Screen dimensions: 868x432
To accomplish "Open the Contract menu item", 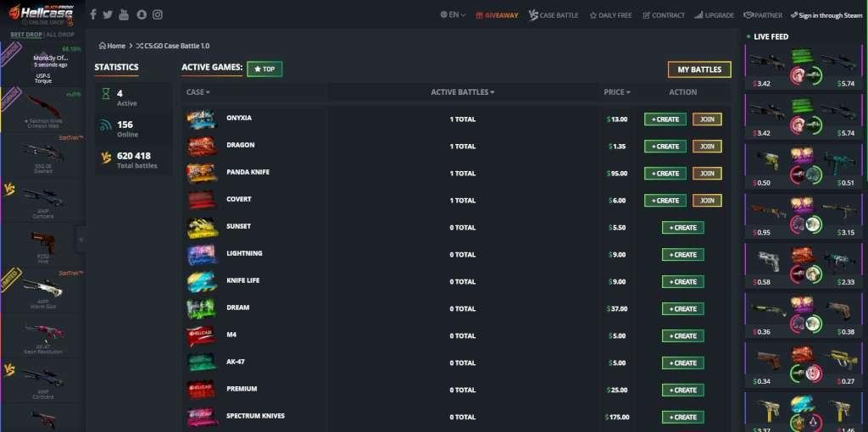I will coord(663,15).
